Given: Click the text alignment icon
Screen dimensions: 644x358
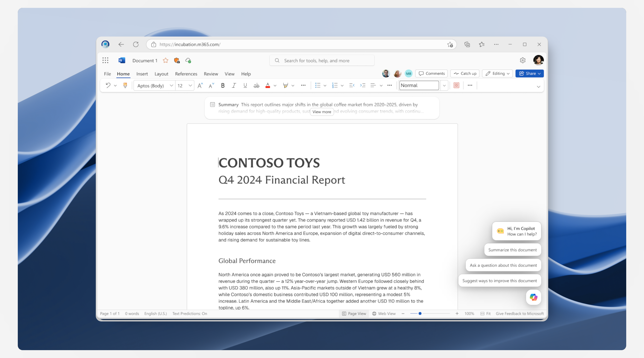Looking at the screenshot, I should pyautogui.click(x=373, y=86).
